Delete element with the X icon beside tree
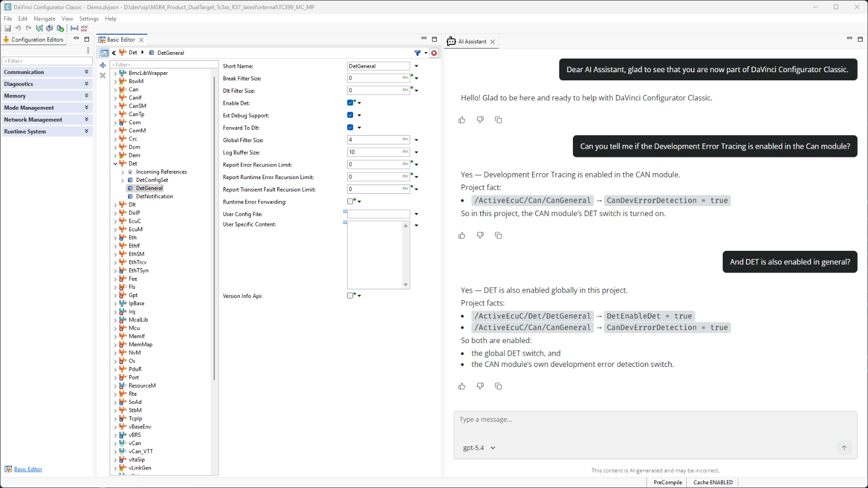The height and width of the screenshot is (488, 868). 103,75
